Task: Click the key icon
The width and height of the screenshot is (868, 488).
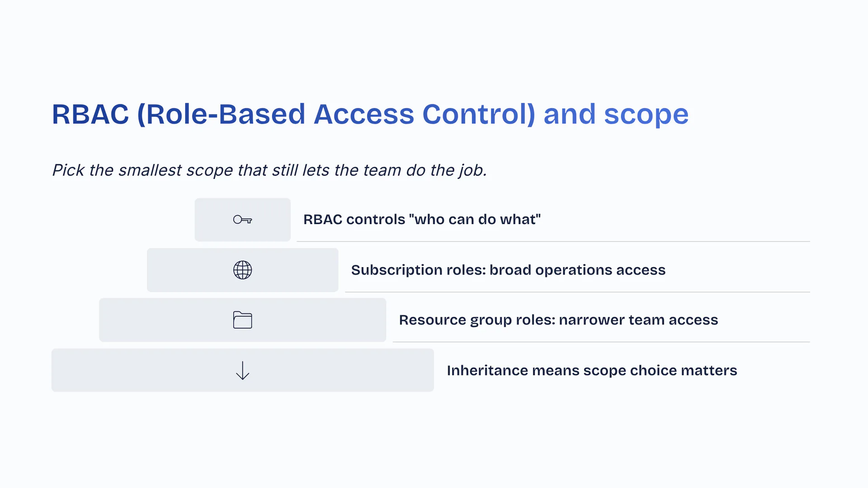Action: click(242, 220)
